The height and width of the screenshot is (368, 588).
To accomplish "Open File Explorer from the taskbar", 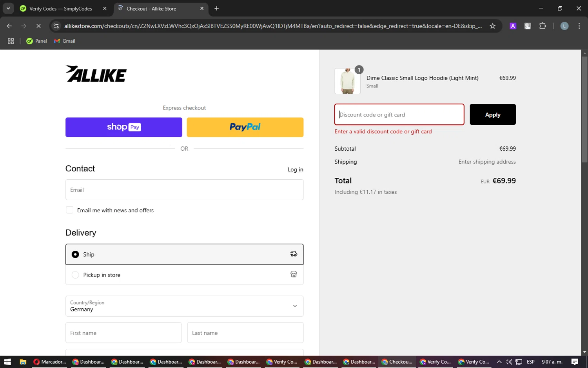I will click(x=23, y=362).
